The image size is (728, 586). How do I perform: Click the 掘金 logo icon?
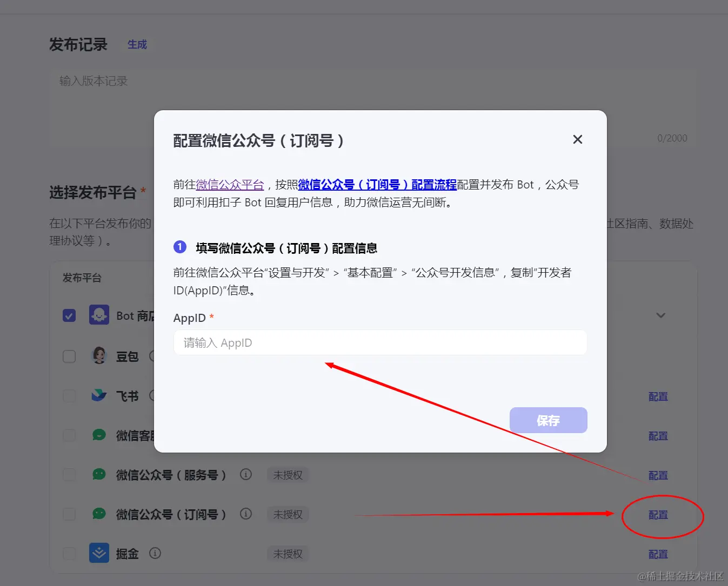point(99,553)
